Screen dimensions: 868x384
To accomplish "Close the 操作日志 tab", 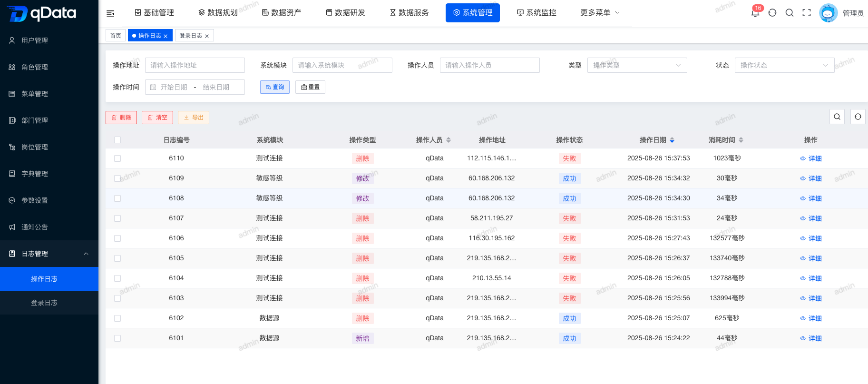I will click(x=166, y=36).
